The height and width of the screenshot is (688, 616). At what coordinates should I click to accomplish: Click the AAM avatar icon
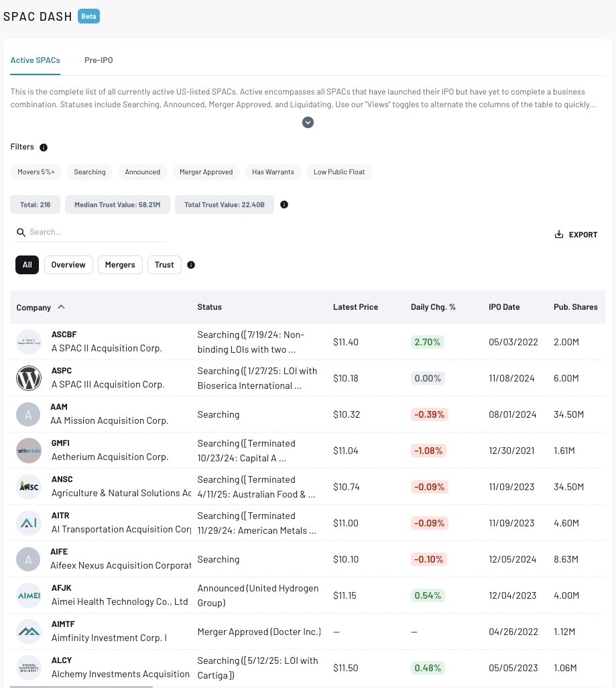pyautogui.click(x=28, y=414)
